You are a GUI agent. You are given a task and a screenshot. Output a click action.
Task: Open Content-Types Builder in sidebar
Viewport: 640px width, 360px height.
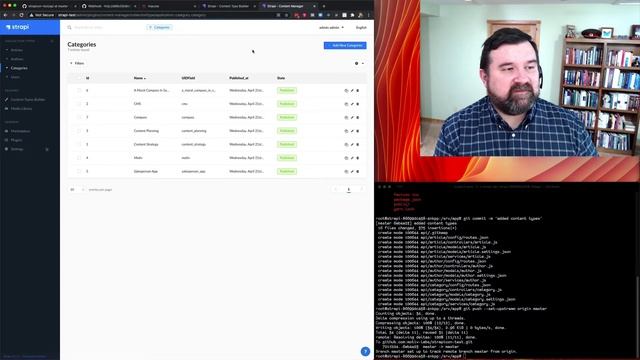tap(27, 100)
